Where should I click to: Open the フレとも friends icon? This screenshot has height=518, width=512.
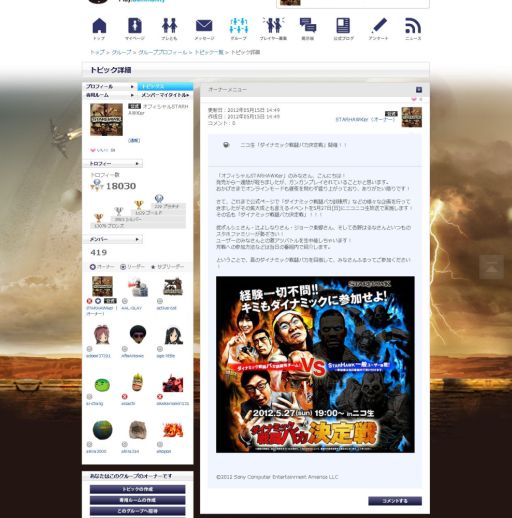coord(169,26)
